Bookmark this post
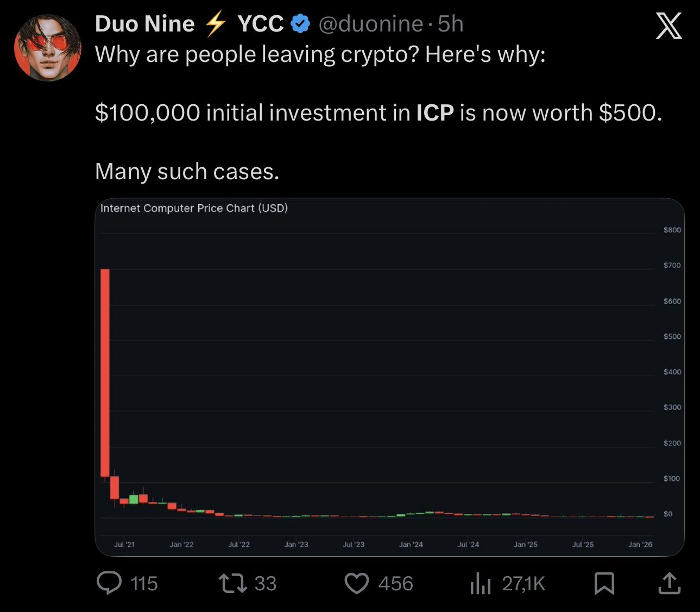The image size is (700, 612). click(604, 583)
